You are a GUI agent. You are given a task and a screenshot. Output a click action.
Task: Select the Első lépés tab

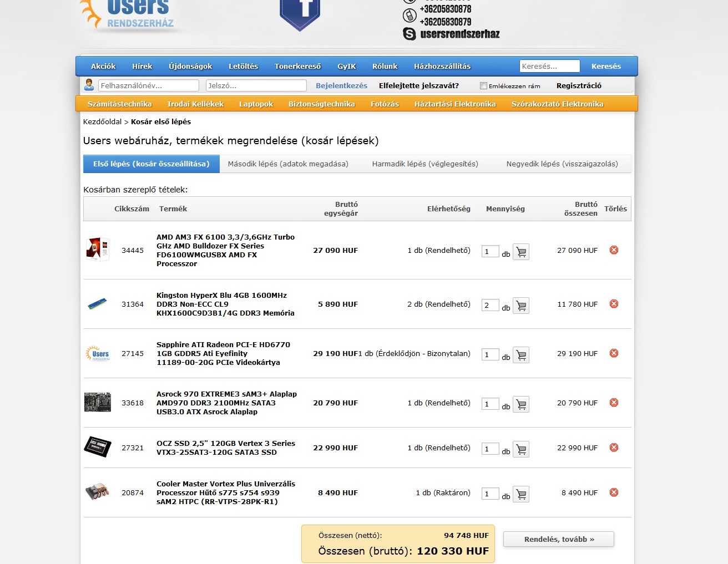click(x=151, y=164)
